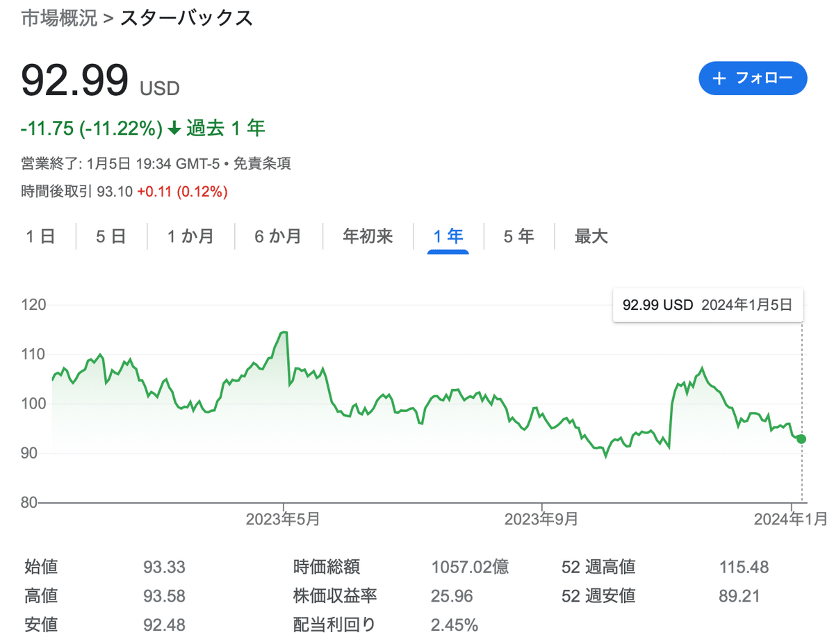Image resolution: width=834 pixels, height=644 pixels.
Task: Select the currently active 1 年 tab
Action: 448,236
